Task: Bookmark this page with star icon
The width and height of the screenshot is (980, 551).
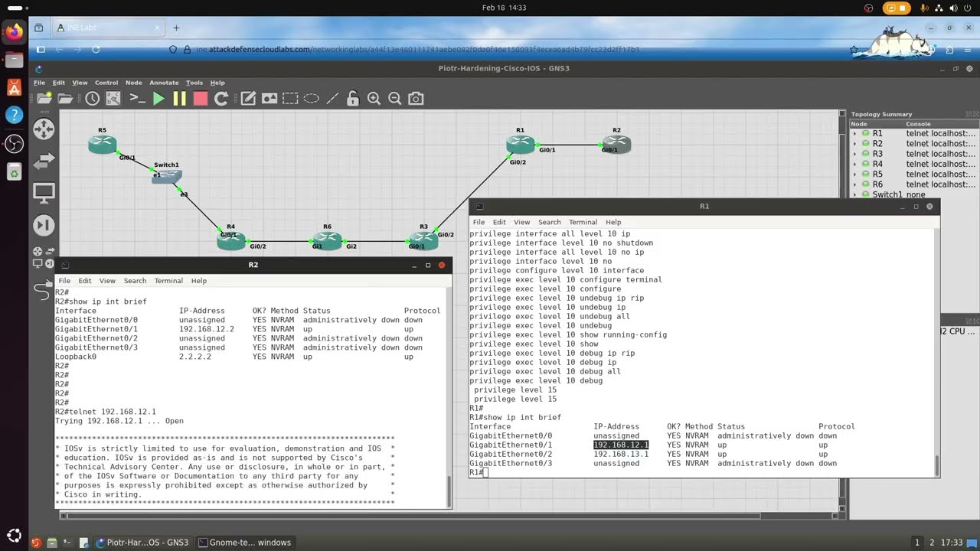Action: [854, 50]
